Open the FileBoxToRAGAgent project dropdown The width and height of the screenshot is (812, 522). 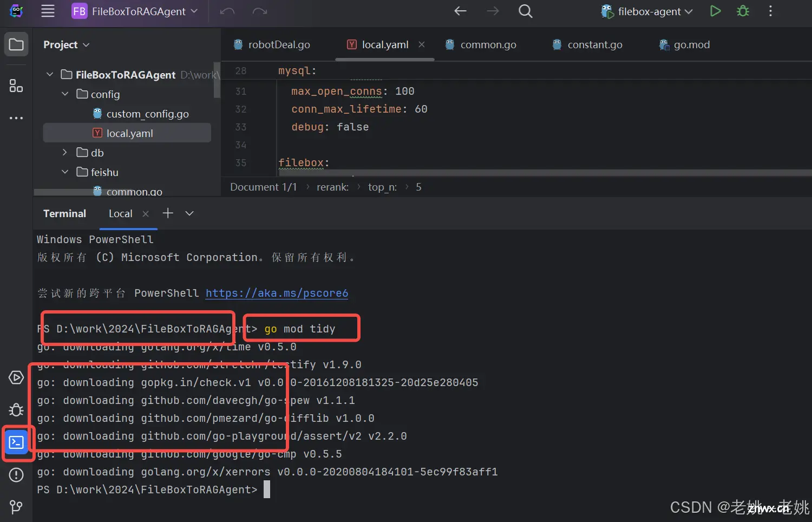[135, 11]
